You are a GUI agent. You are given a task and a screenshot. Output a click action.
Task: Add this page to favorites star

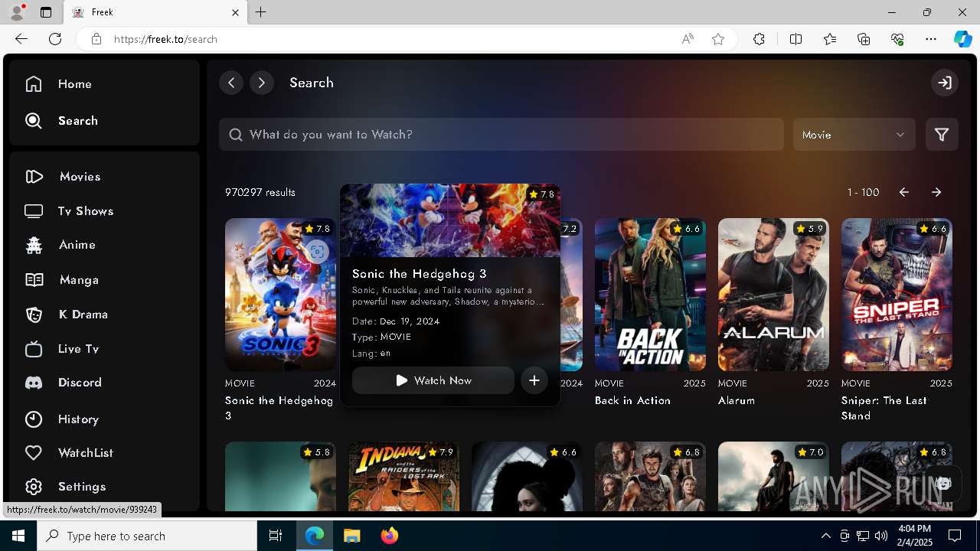[718, 39]
